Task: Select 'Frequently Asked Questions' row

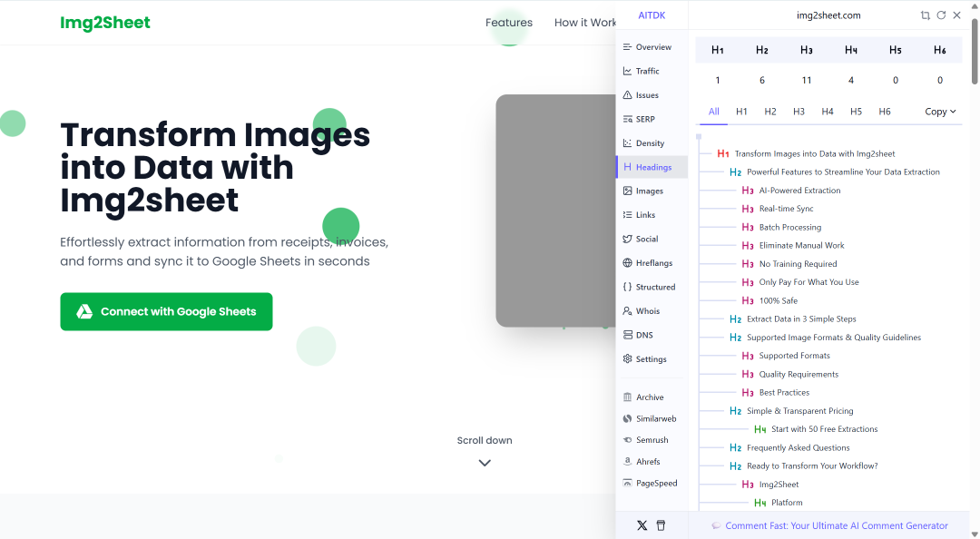Action: [x=790, y=447]
